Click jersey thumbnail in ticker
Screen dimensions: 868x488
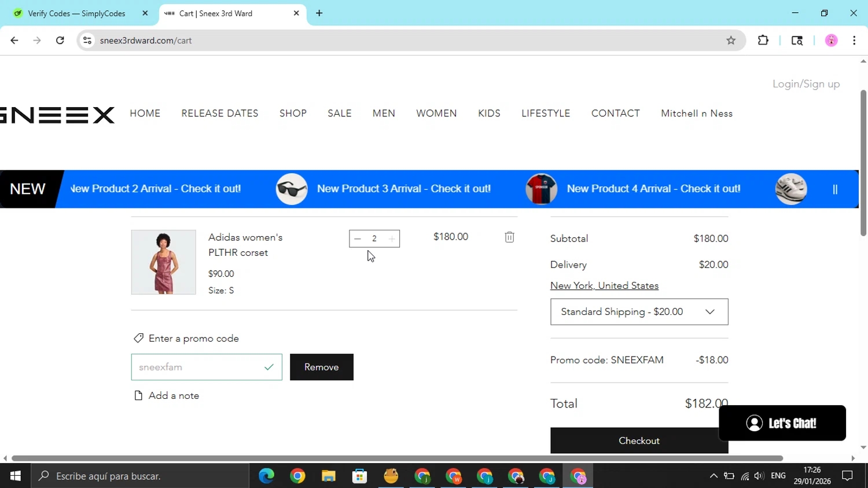tap(541, 189)
